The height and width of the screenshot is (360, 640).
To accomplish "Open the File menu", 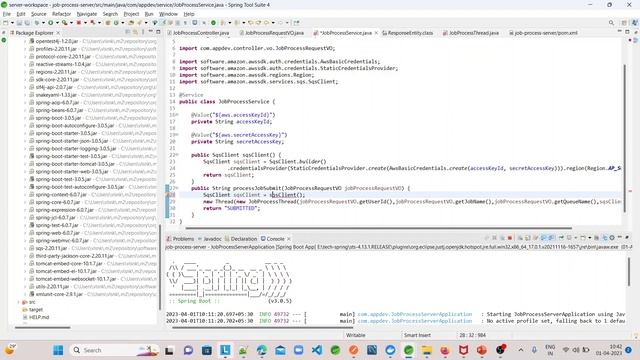I will pyautogui.click(x=7, y=14).
